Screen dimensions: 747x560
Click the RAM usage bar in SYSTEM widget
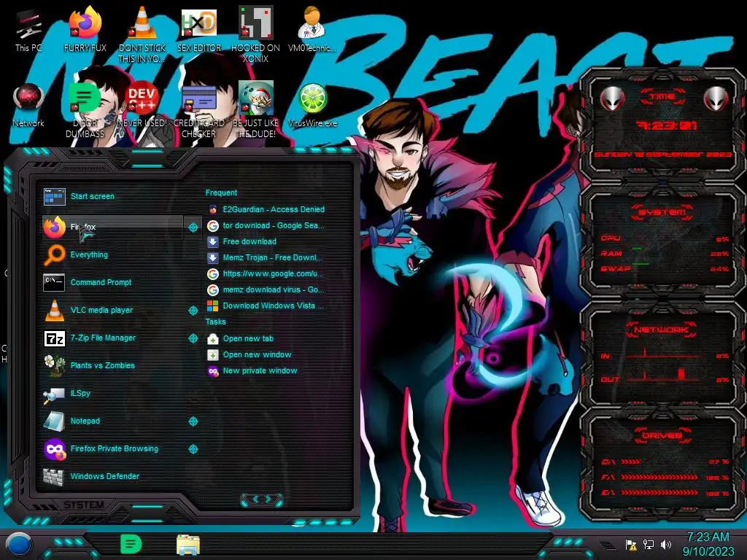pos(638,249)
